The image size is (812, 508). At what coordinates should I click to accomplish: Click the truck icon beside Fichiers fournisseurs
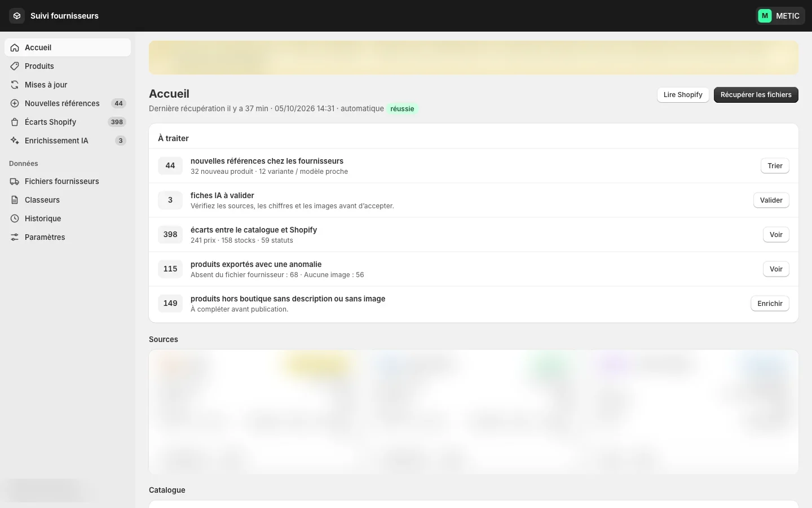(x=15, y=181)
